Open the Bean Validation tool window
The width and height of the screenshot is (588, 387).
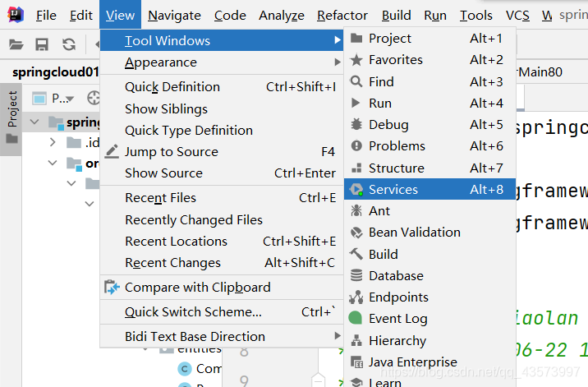point(415,233)
